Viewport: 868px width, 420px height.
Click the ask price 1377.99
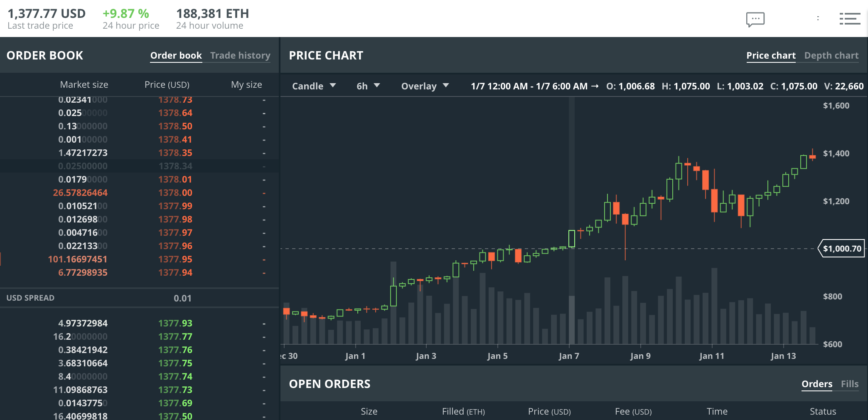point(175,206)
